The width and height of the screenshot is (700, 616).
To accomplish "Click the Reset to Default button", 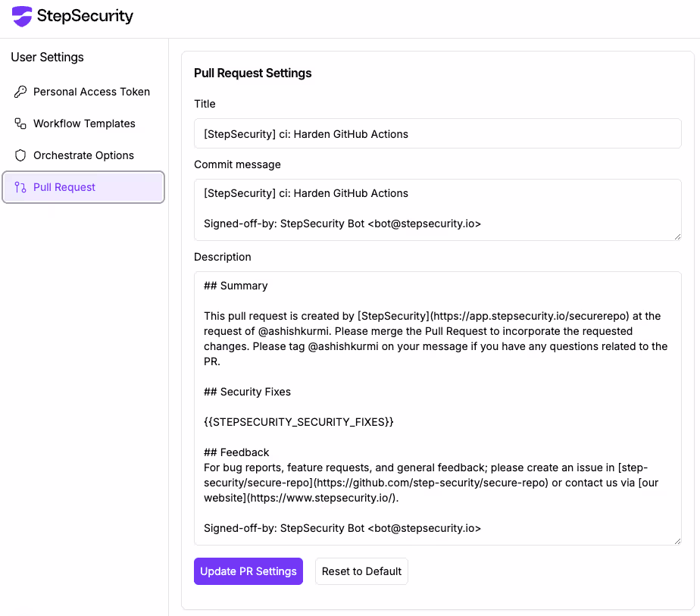I will pyautogui.click(x=361, y=571).
